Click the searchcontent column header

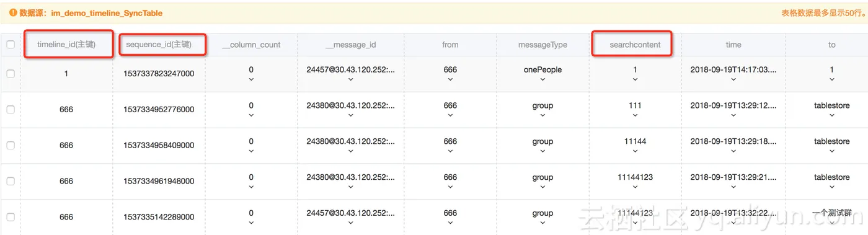[635, 45]
